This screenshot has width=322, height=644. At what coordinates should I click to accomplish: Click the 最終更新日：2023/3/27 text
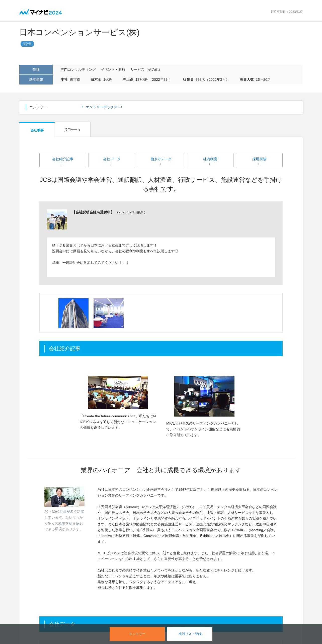[287, 12]
